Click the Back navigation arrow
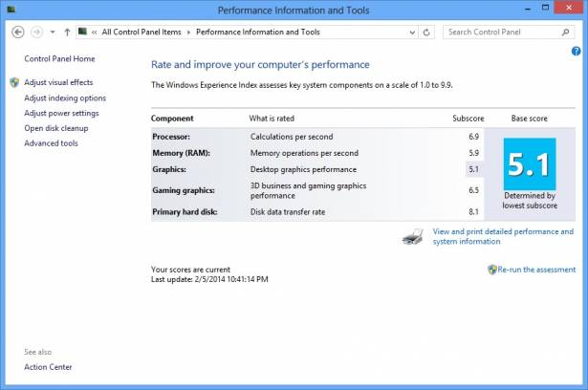The image size is (588, 390). click(18, 32)
